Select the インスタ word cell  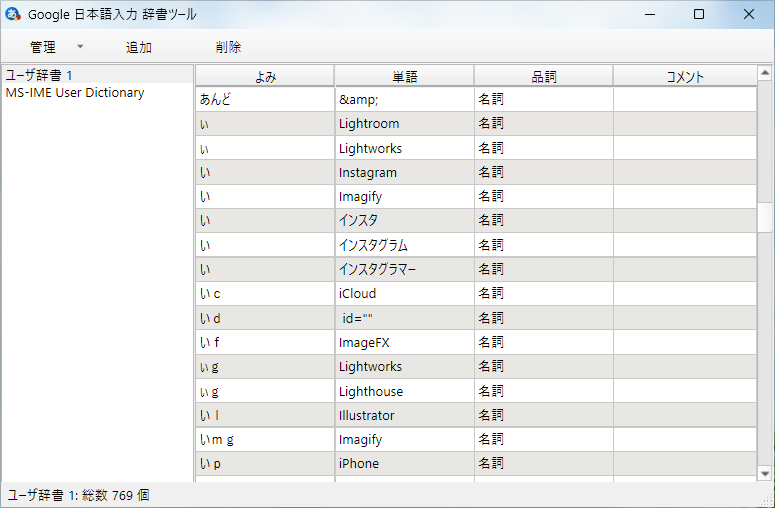[x=405, y=220]
